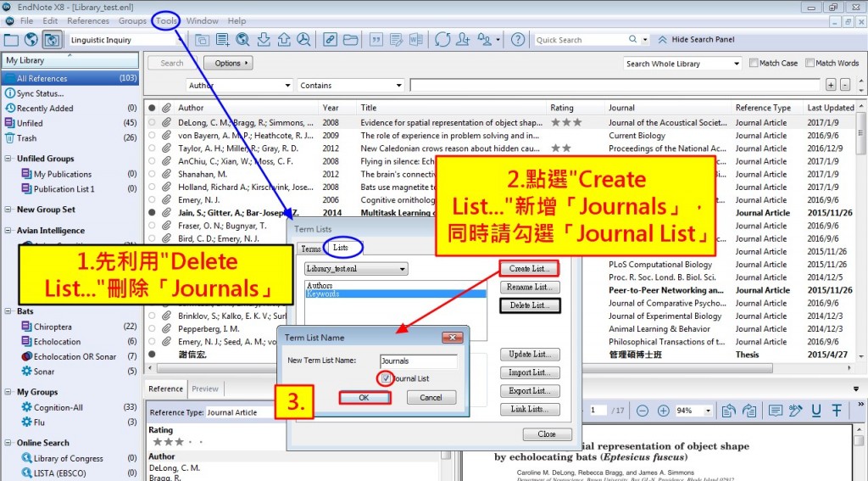This screenshot has height=481, width=868.
Task: Toggle read status dot for Shanahan row
Action: click(x=152, y=174)
